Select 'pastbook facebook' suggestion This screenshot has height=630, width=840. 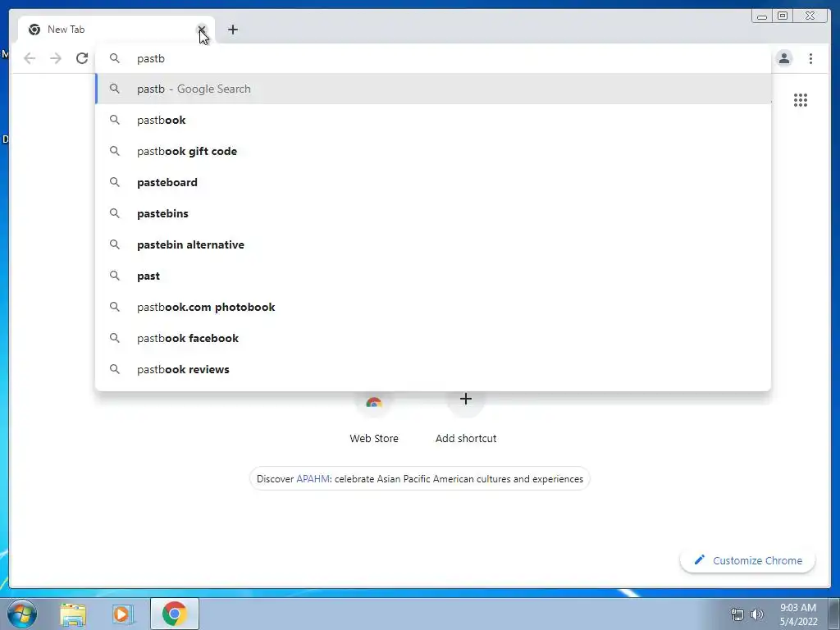[433, 338]
